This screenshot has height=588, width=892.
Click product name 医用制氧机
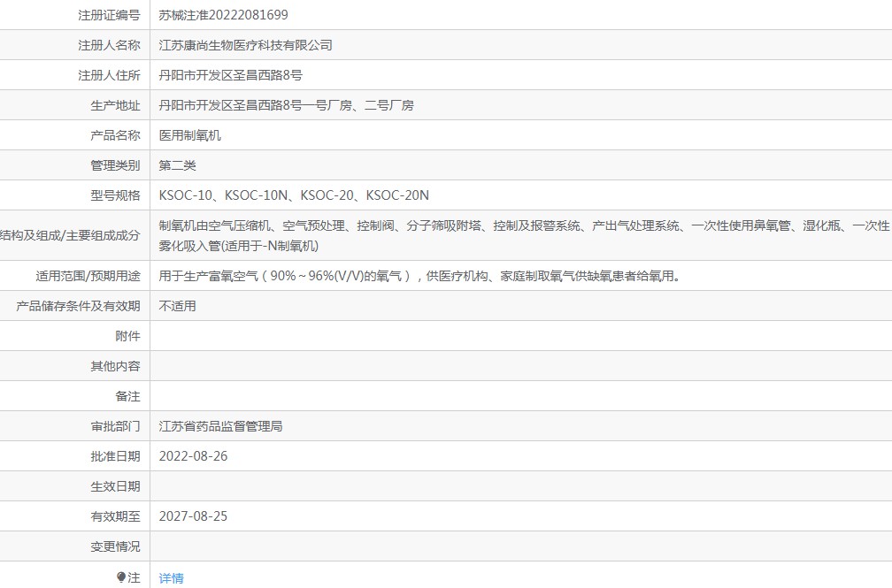[x=189, y=135]
